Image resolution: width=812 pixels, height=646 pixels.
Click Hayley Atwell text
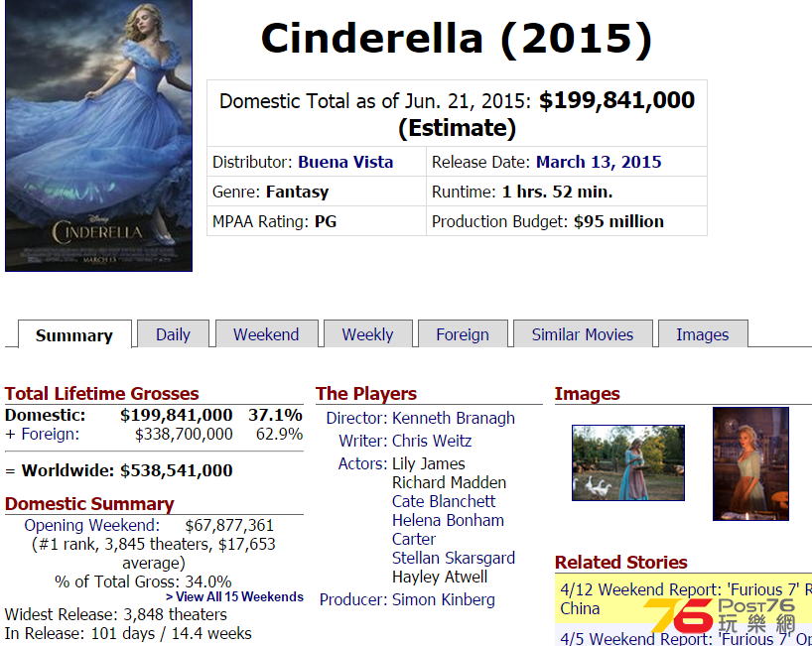(x=440, y=577)
